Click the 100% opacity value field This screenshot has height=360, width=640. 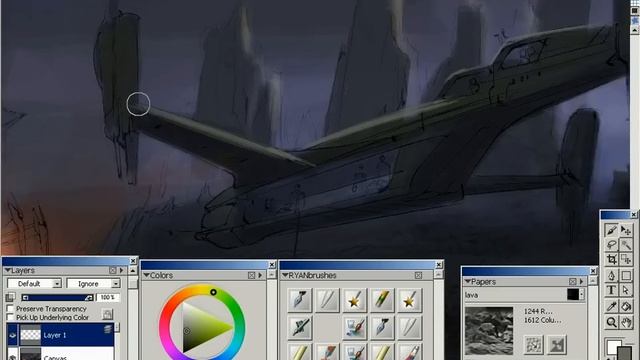coord(108,298)
